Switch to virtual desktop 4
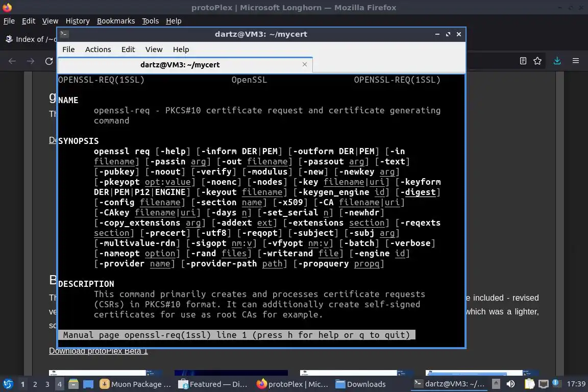The height and width of the screenshot is (392, 588). (59, 384)
